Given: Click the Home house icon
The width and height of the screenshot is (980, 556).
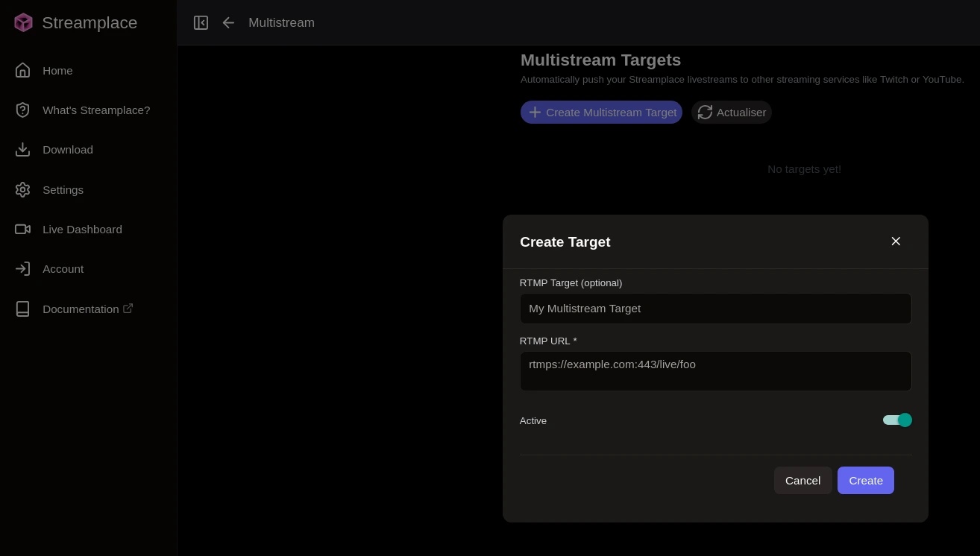Looking at the screenshot, I should point(22,70).
